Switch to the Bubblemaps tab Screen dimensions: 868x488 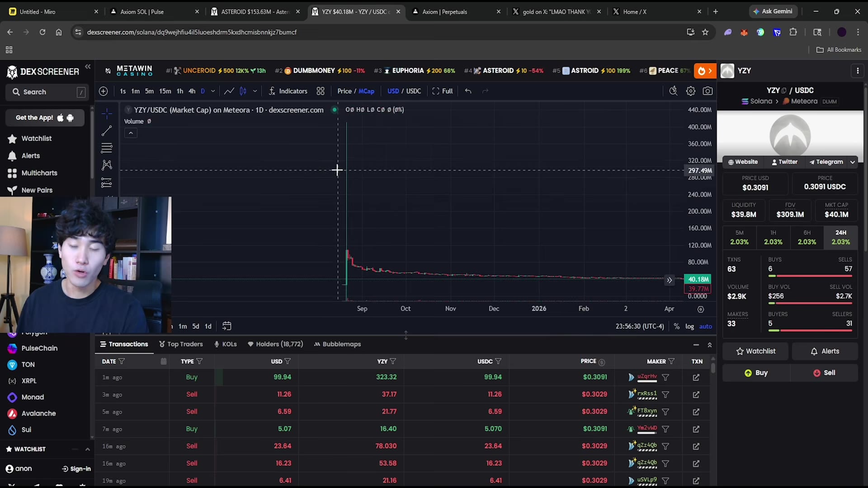coord(337,344)
